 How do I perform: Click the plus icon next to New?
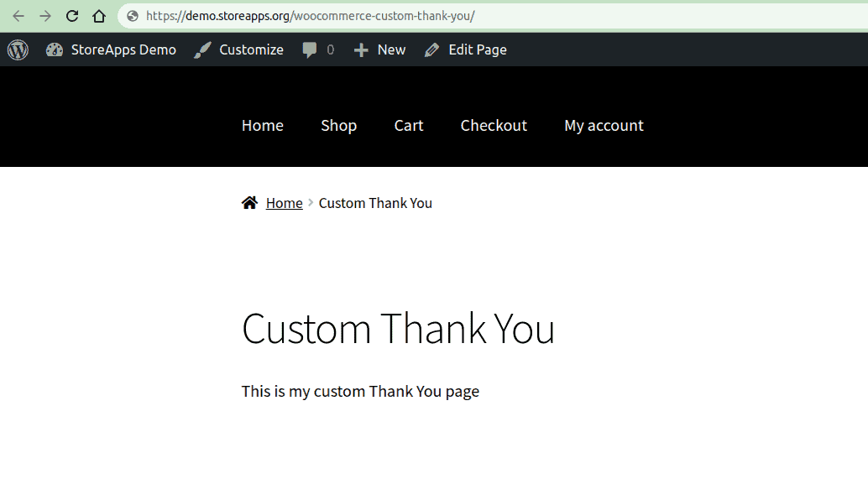[x=361, y=50]
